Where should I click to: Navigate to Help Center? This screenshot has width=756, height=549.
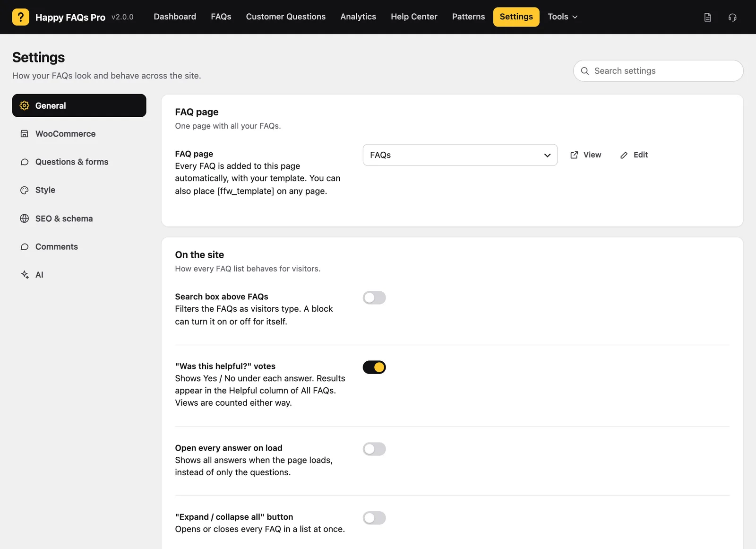coord(414,17)
